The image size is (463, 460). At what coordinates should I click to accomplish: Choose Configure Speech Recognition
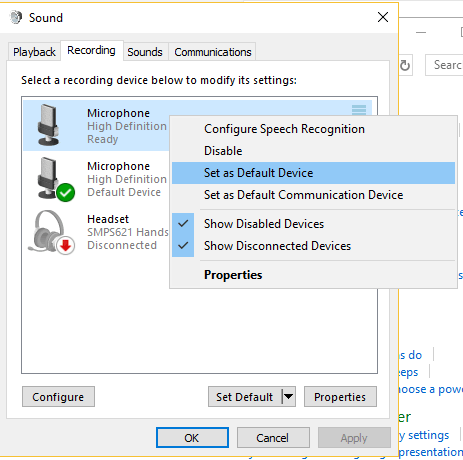[x=313, y=129]
